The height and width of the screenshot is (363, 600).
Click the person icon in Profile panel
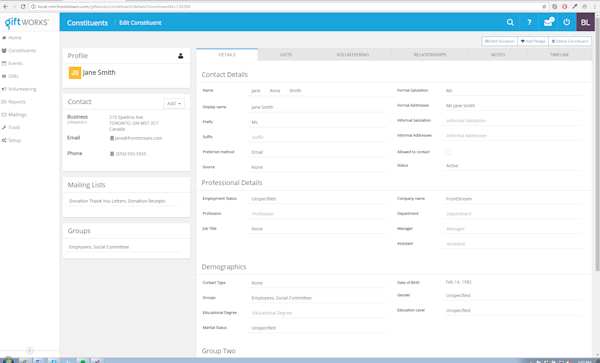(181, 56)
